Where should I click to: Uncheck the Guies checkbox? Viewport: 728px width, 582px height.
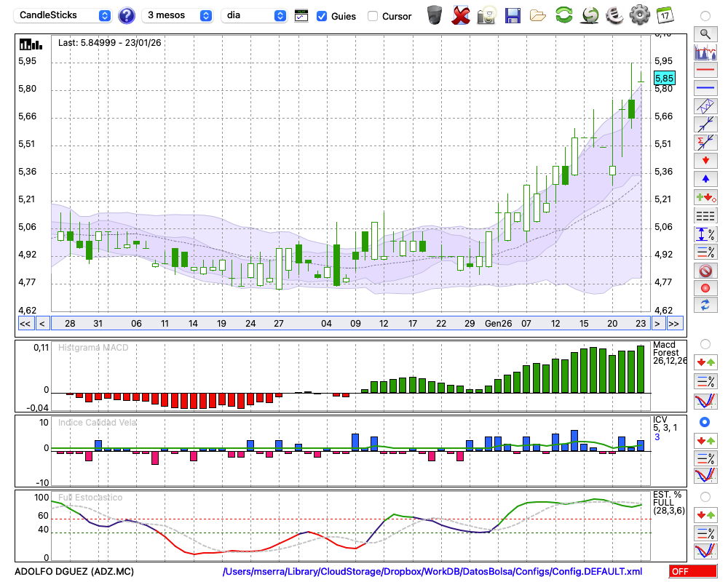click(x=322, y=16)
